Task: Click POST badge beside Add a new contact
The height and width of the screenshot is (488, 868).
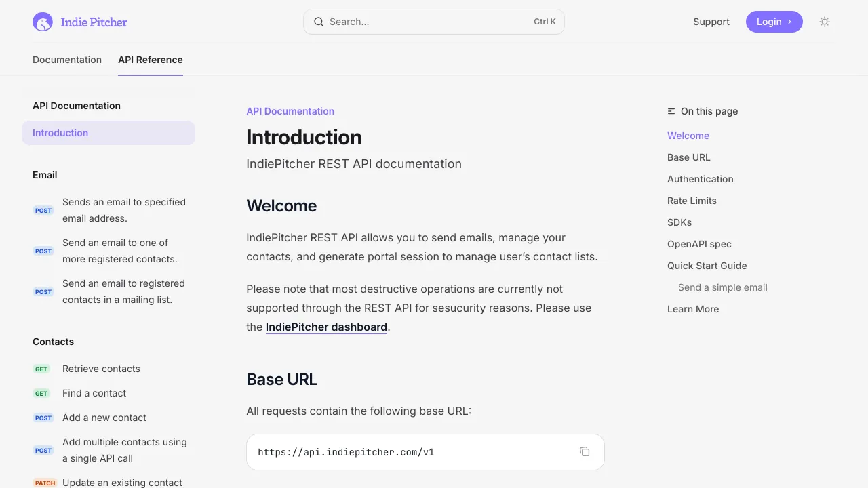Action: pos(43,418)
